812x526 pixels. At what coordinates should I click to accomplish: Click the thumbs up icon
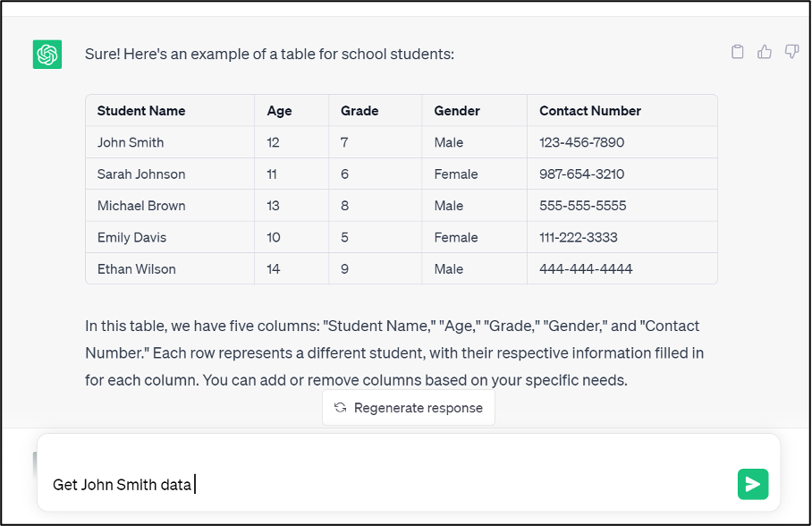pyautogui.click(x=765, y=52)
